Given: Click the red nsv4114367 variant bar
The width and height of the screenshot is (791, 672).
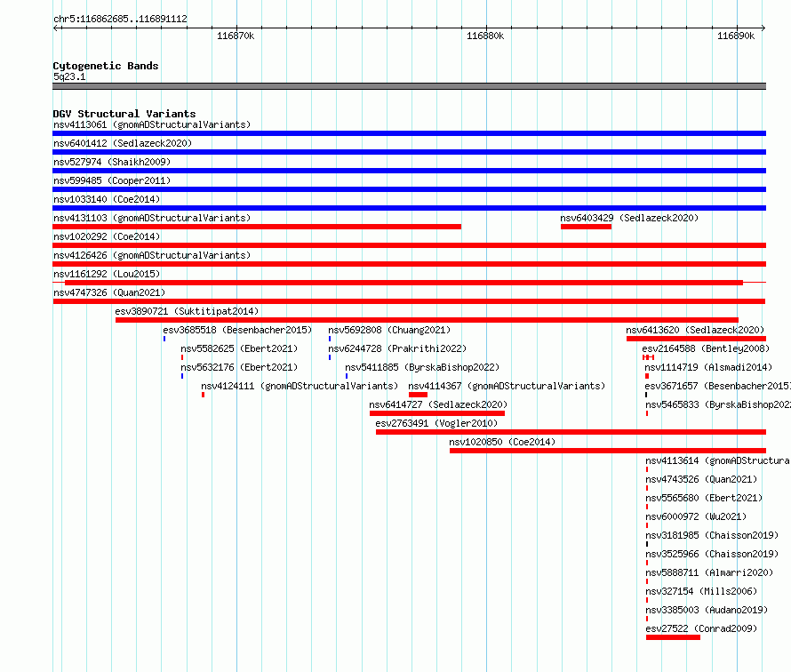Looking at the screenshot, I should pyautogui.click(x=418, y=395).
